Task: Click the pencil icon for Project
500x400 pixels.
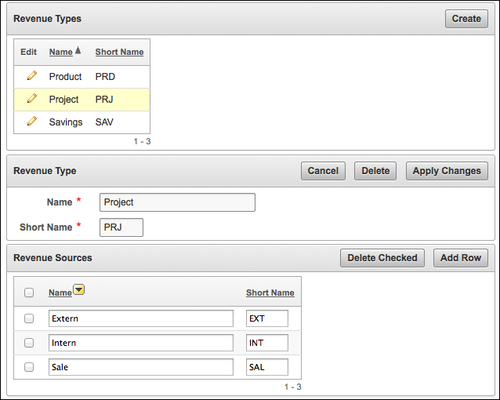Action: tap(32, 98)
